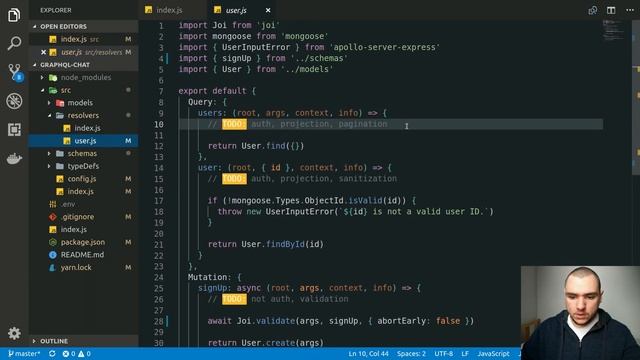Change language mode via JavaScript indicator
This screenshot has width=640, height=360.
click(493, 353)
